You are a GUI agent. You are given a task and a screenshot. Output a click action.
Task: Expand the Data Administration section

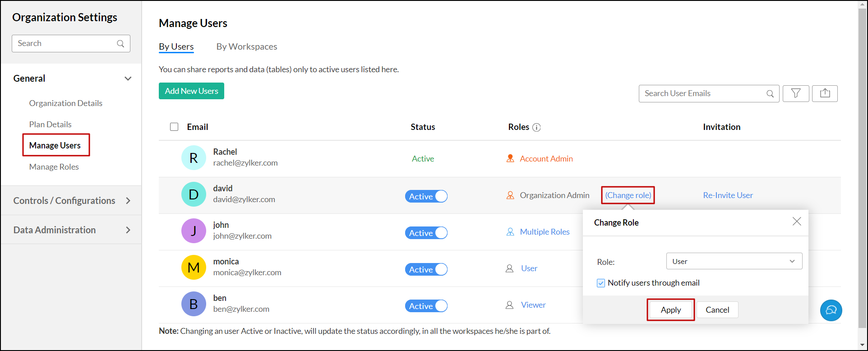(71, 230)
